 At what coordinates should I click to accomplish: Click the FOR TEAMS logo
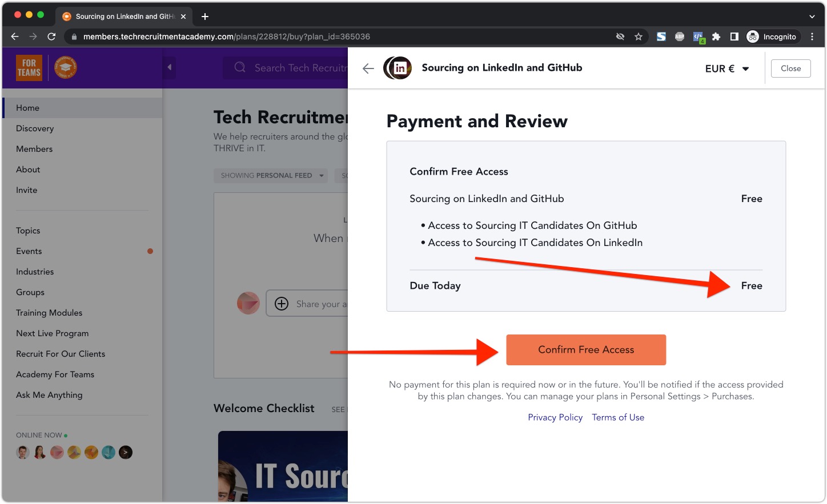[x=29, y=68]
